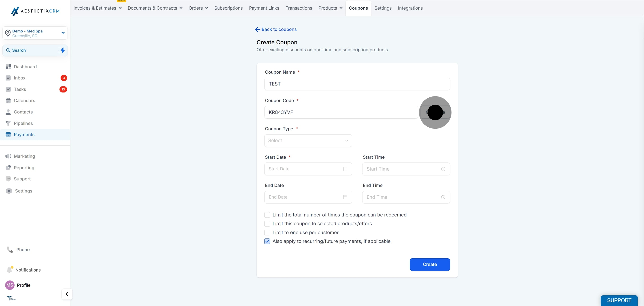Click the Inbox sidebar icon
This screenshot has width=644, height=306.
coord(8,78)
